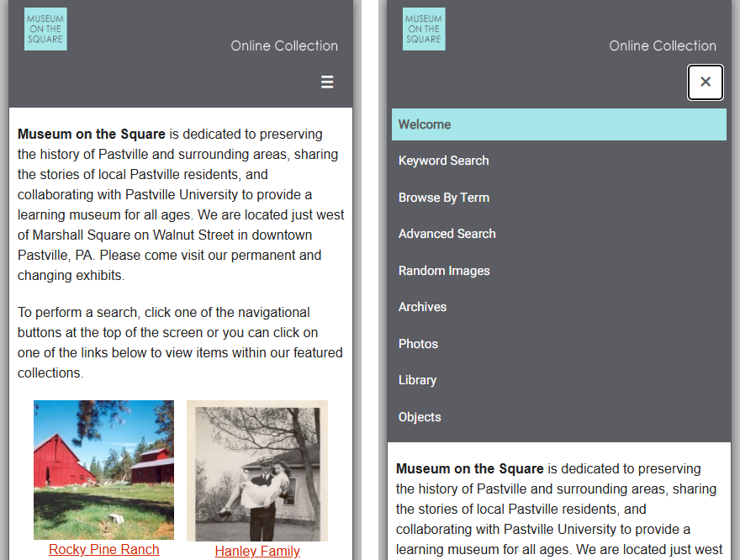Close the expanded navigation menu

(705, 82)
